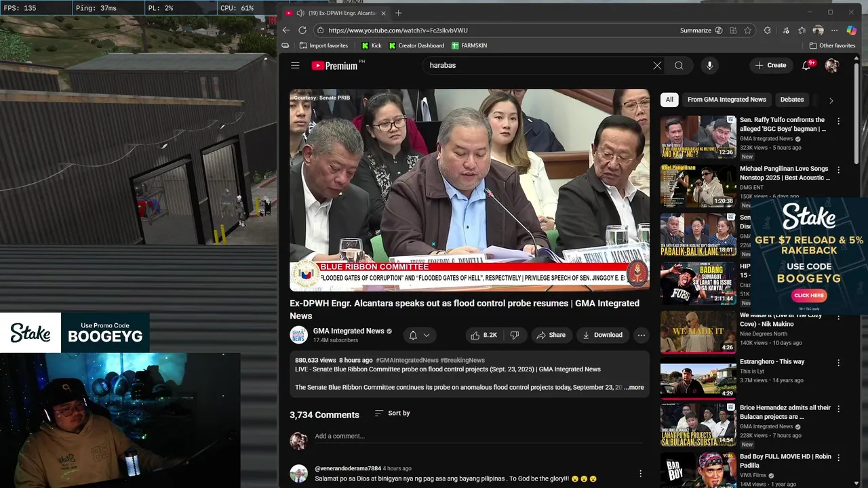Open the YouTube hamburger guide menu
868x488 pixels.
coord(295,65)
